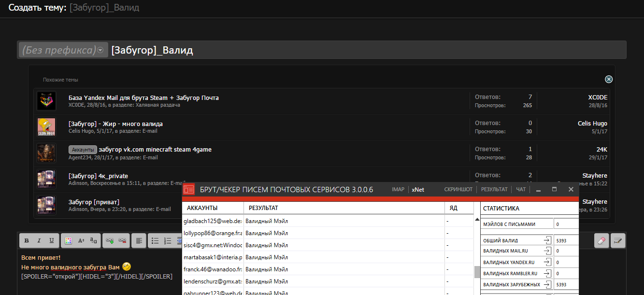Switch to xNet mode in checker

tap(418, 190)
